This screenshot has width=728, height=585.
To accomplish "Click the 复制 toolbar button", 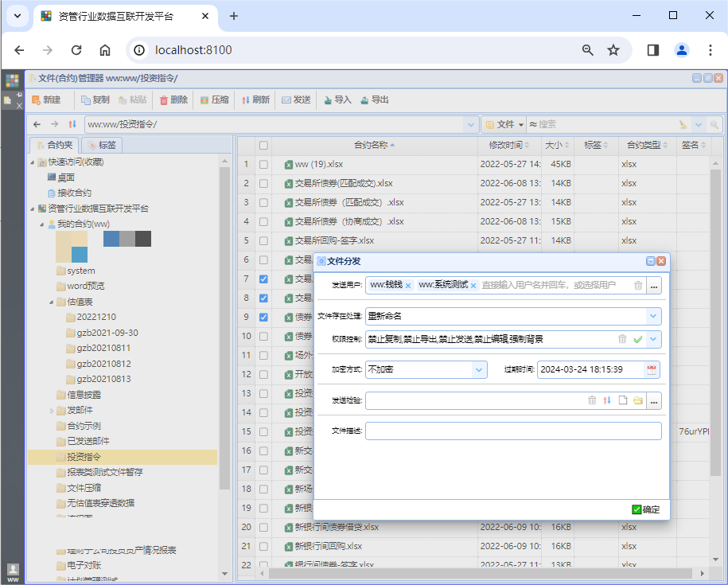I will click(x=95, y=99).
